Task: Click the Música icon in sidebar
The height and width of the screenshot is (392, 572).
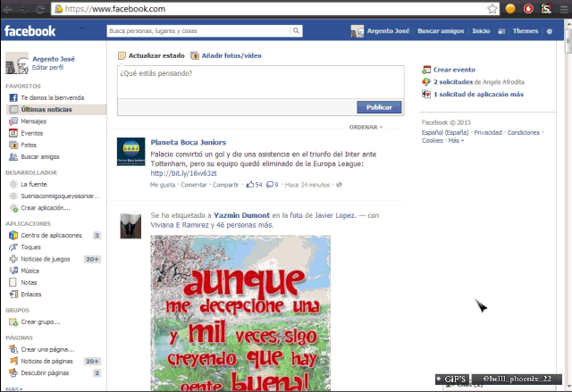Action: click(13, 271)
